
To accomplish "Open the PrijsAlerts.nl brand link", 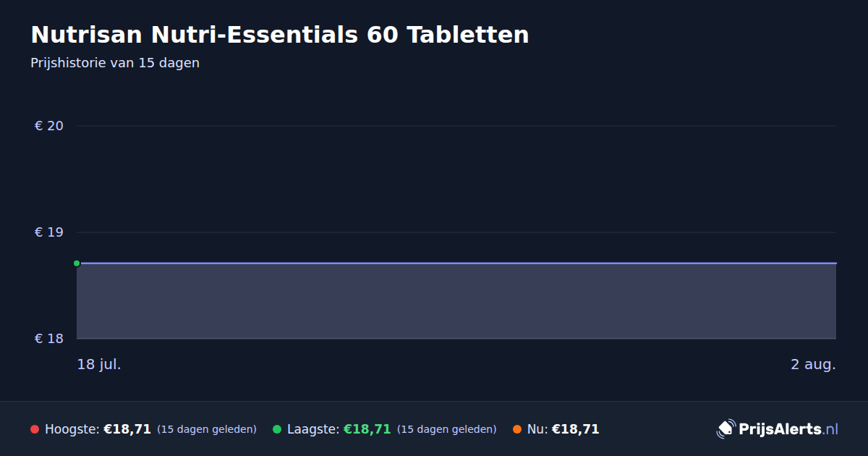I will tap(778, 429).
